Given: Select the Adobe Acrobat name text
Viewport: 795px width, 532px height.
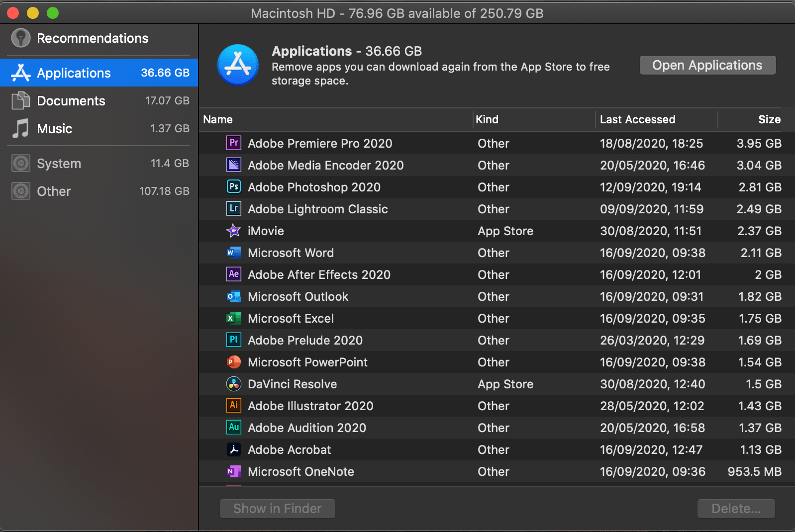Looking at the screenshot, I should coord(289,449).
